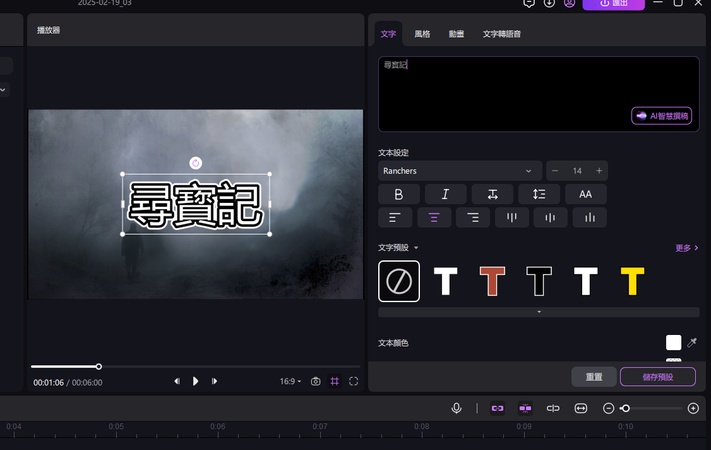711x450 pixels.
Task: Select the yellow T text preset
Action: coord(633,281)
